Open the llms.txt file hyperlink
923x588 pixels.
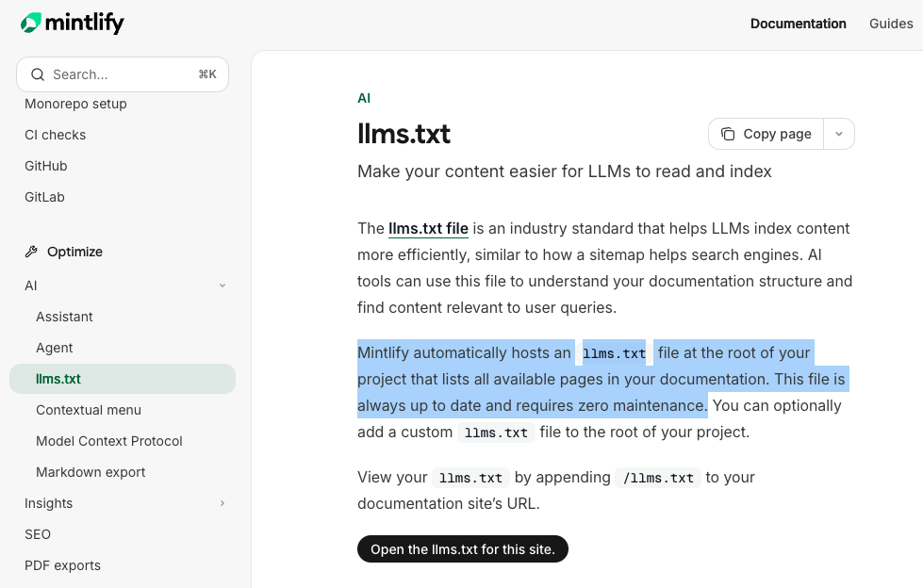tap(428, 228)
